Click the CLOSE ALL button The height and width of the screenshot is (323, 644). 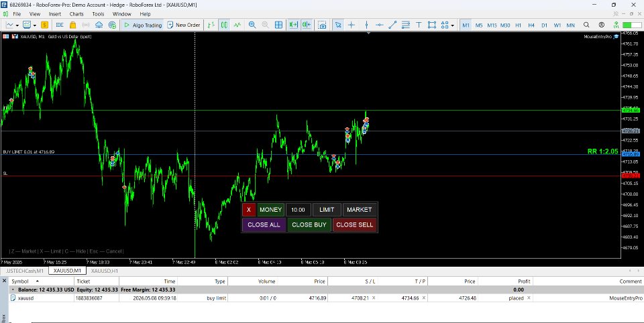264,225
